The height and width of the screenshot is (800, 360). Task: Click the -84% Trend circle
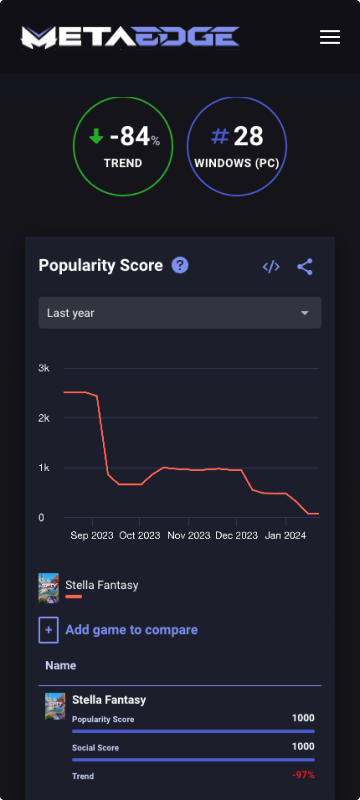[123, 146]
